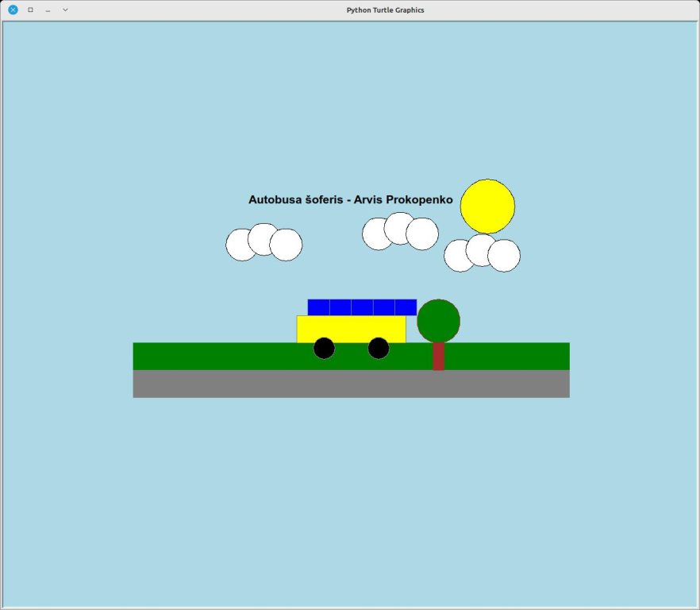Click the gray road strip
The image size is (700, 610).
(x=352, y=384)
